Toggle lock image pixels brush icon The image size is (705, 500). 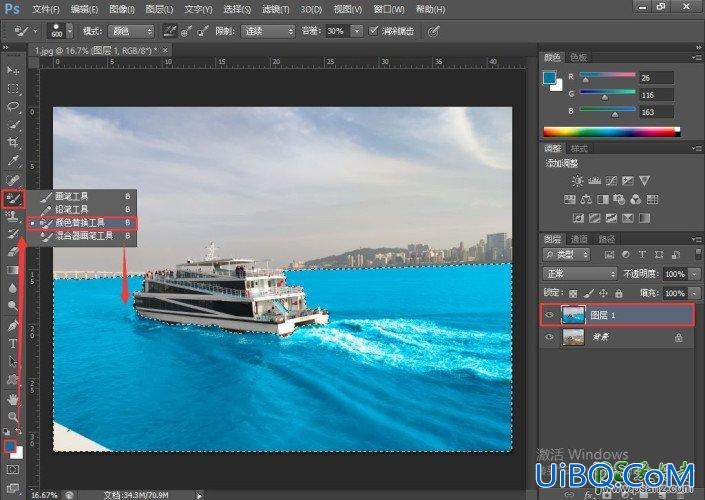point(589,294)
